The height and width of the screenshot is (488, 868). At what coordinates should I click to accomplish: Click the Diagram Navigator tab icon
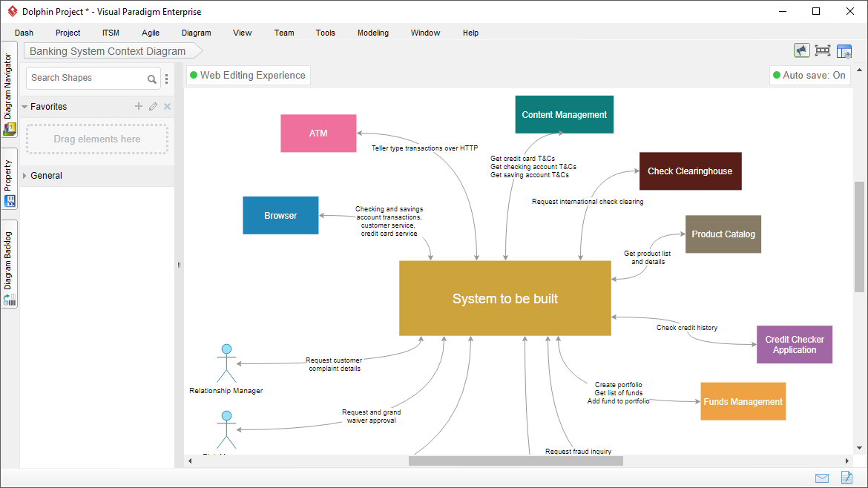click(x=10, y=129)
